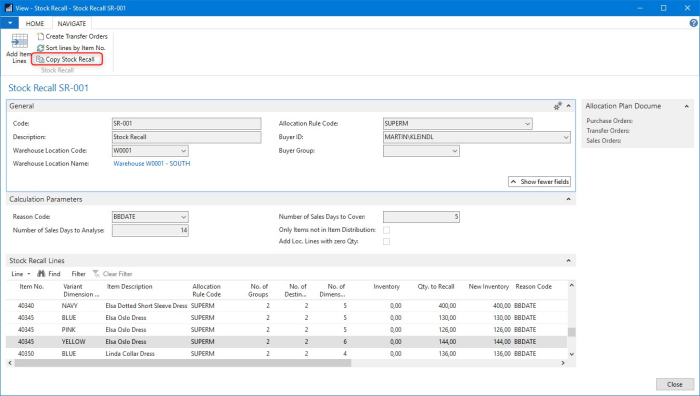This screenshot has height=396, width=700.
Task: Click the Add Item Lines icon
Action: point(19,41)
